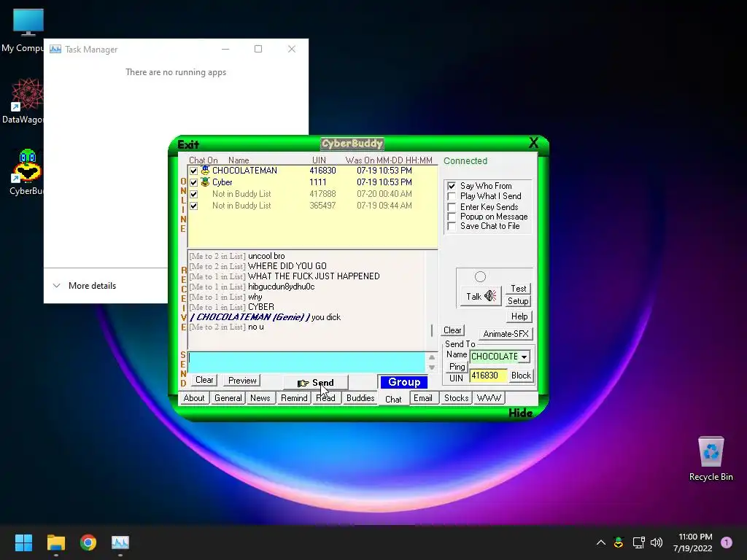Switch to the Email tab
The image size is (747, 560).
422,398
